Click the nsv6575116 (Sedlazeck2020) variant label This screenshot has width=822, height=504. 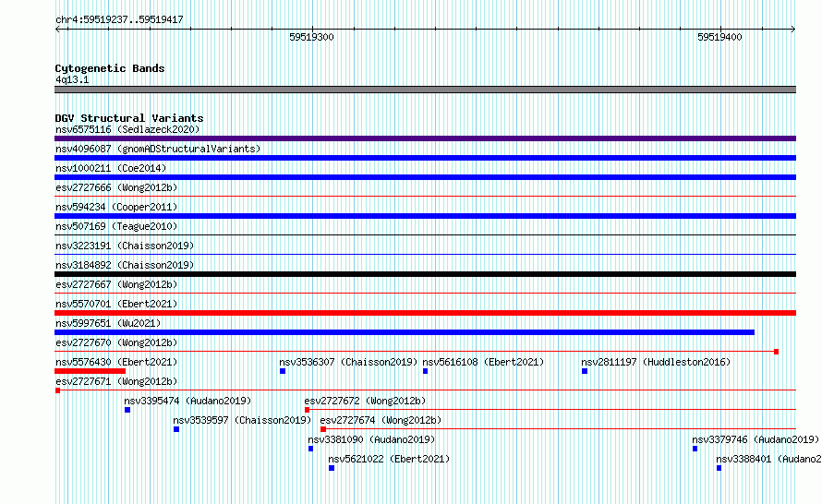[127, 129]
